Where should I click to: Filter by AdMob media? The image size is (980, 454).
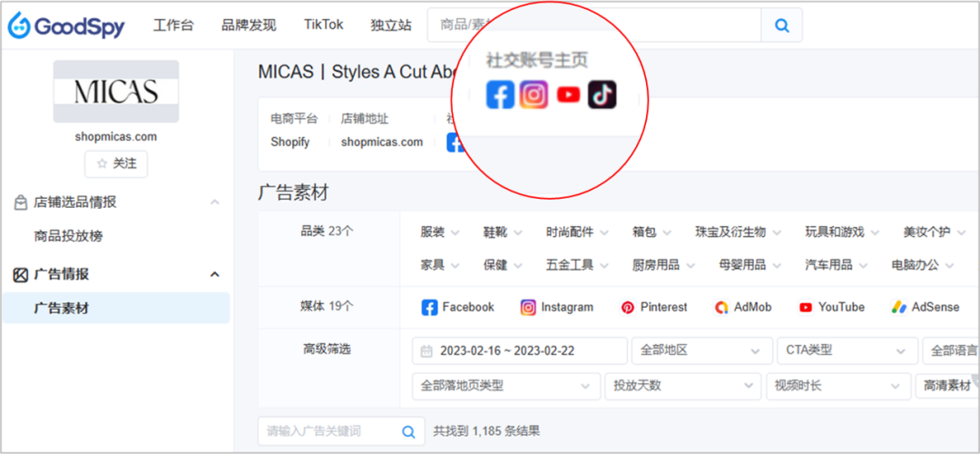point(742,307)
